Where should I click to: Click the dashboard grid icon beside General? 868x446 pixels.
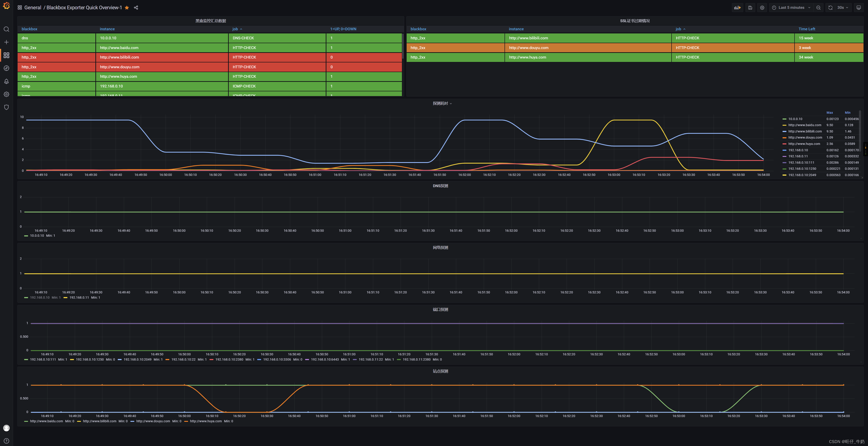pos(20,8)
